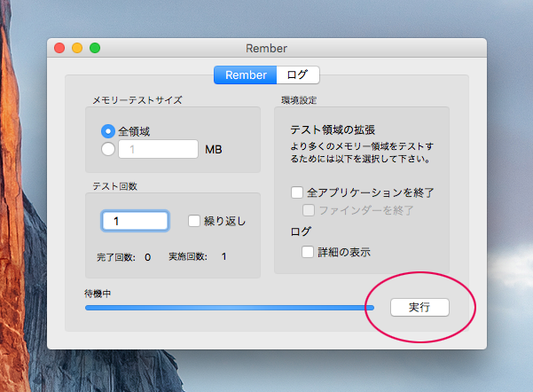533x392 pixels.
Task: Check ファインダーを終了 option
Action: 309,210
